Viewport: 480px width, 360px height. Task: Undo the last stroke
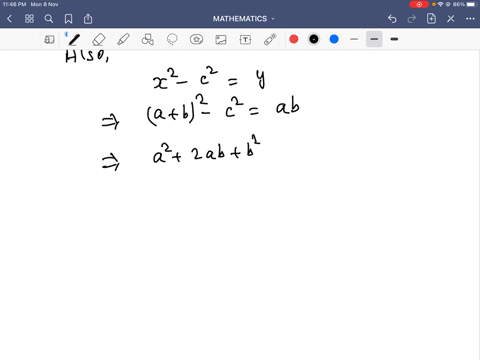[392, 19]
